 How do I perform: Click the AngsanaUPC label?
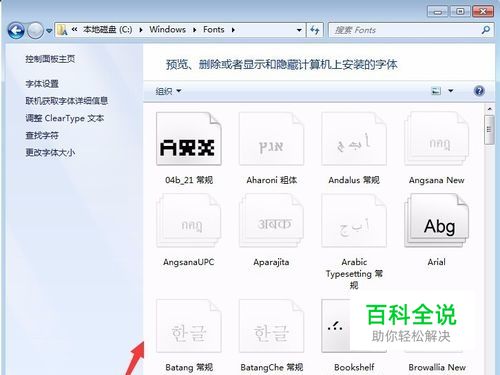click(189, 262)
